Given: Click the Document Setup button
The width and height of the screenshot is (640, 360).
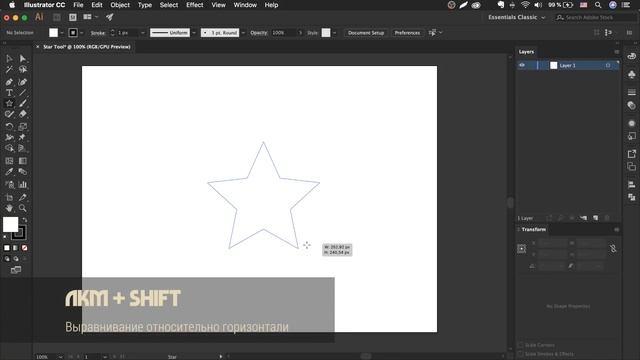Looking at the screenshot, I should coord(366,33).
